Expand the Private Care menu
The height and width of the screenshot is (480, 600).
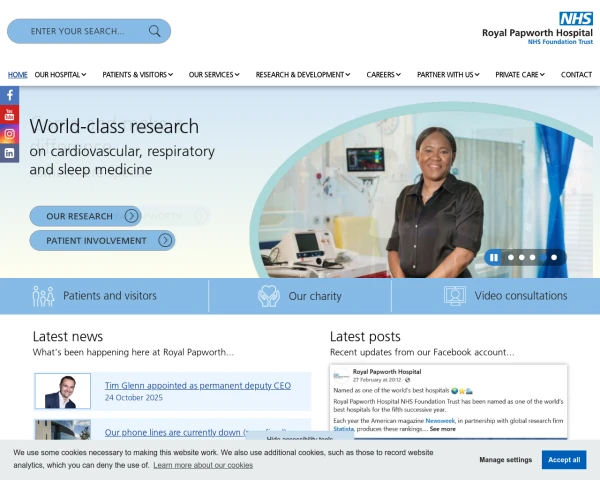(x=520, y=75)
